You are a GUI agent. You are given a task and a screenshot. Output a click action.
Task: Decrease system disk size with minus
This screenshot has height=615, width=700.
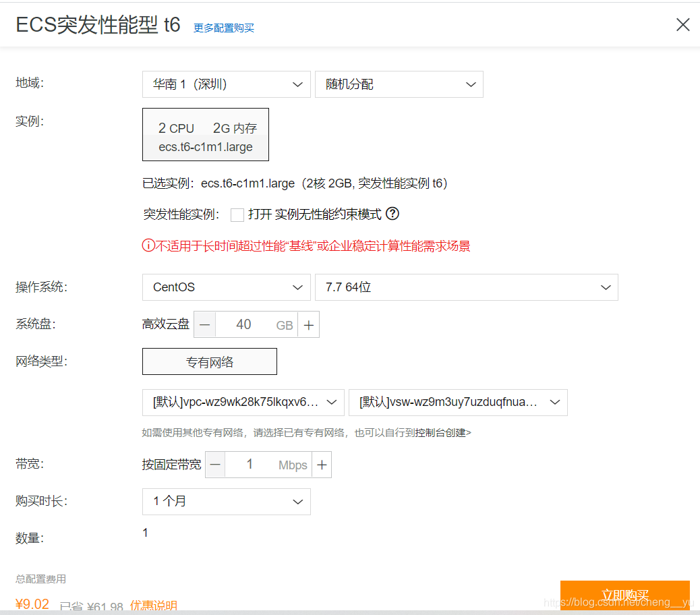pyautogui.click(x=205, y=324)
